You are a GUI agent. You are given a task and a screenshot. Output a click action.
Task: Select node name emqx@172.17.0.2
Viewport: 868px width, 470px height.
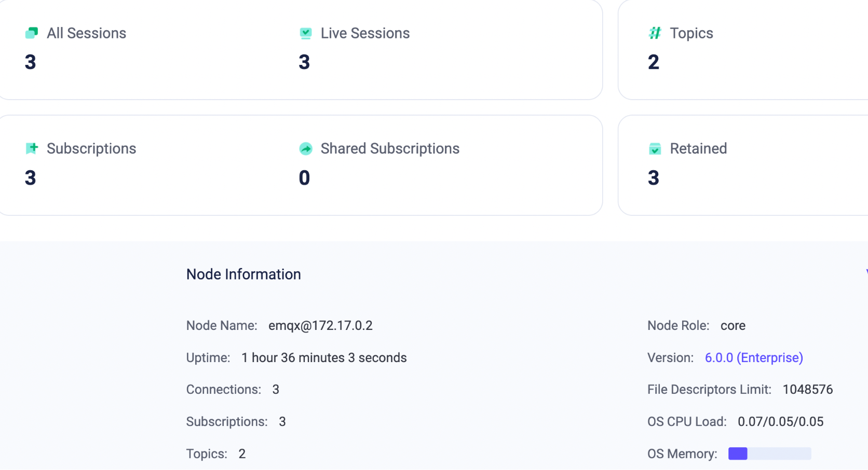pyautogui.click(x=320, y=326)
